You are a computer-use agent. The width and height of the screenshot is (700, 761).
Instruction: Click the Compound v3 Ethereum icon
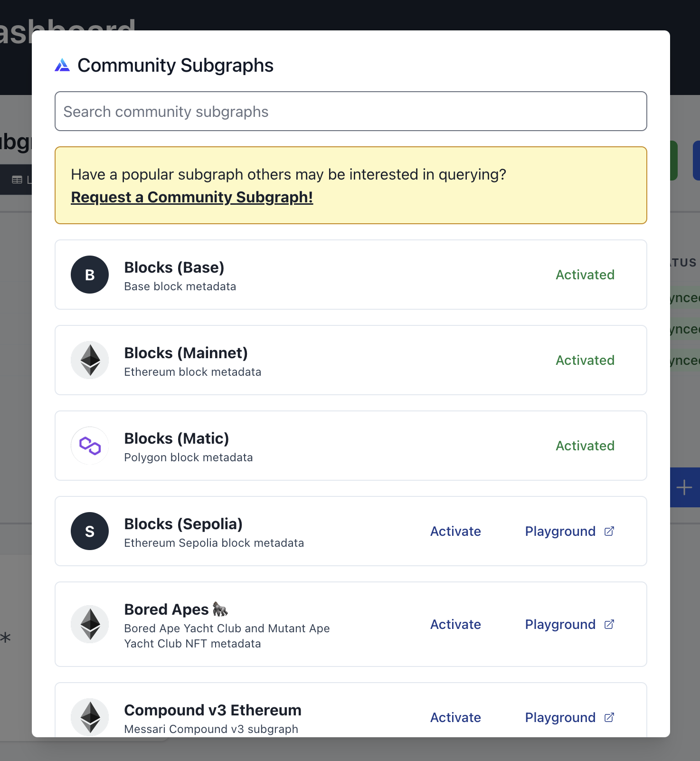point(90,716)
